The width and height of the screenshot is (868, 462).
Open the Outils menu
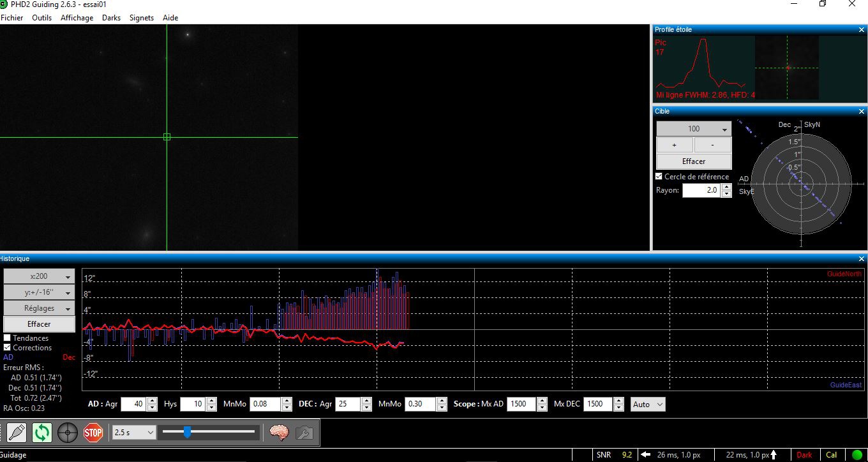41,18
